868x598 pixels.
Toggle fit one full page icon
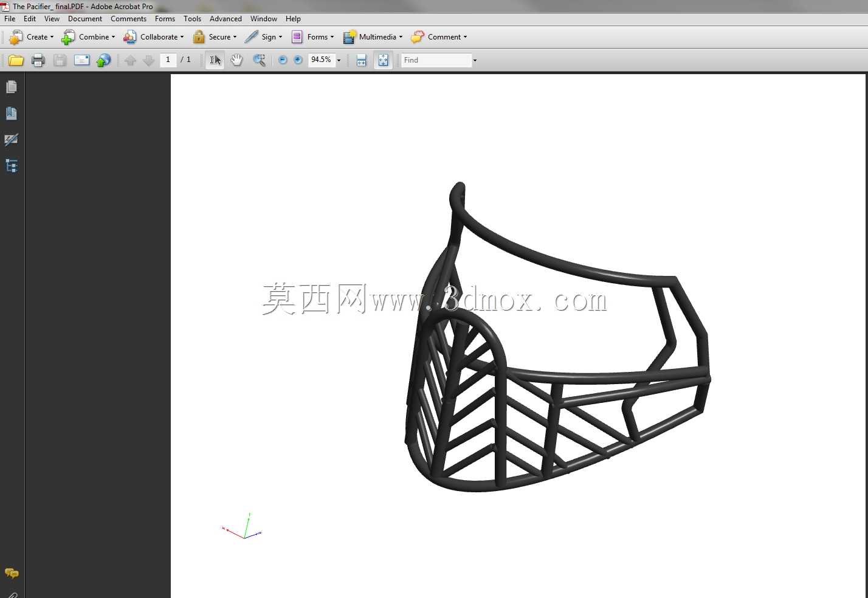pos(383,60)
